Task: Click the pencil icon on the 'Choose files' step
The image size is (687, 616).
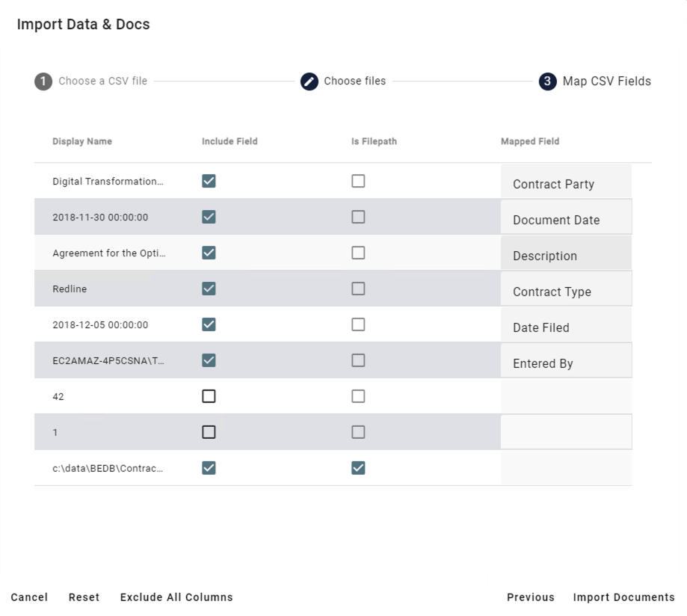Action: [309, 81]
